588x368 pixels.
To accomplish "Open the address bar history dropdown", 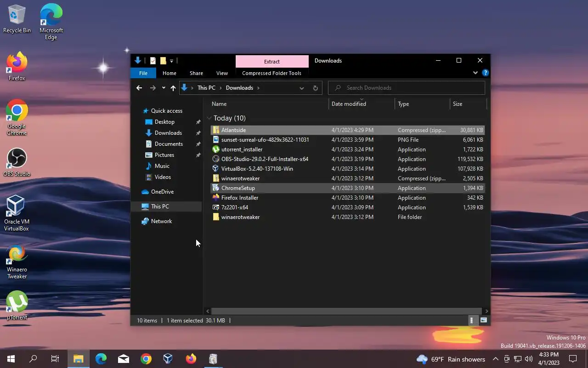I will pyautogui.click(x=302, y=88).
